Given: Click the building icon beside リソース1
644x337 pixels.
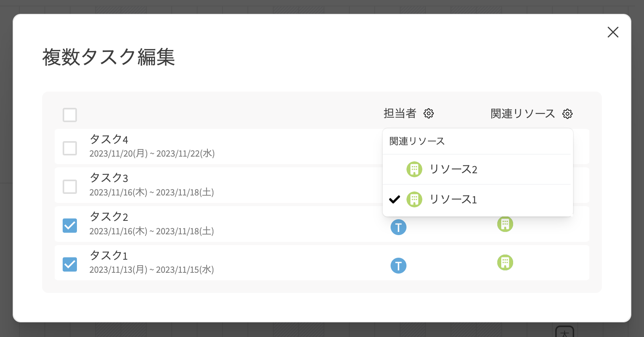Looking at the screenshot, I should pos(414,199).
